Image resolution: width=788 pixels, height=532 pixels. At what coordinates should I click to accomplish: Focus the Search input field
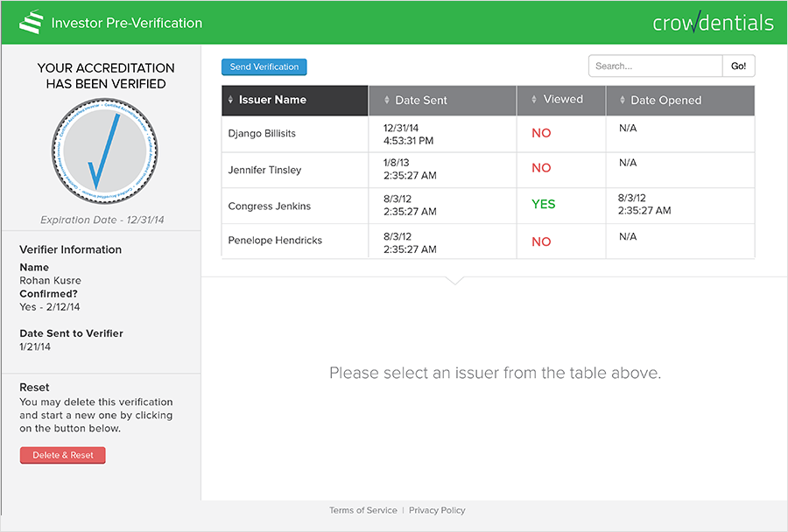tap(655, 66)
